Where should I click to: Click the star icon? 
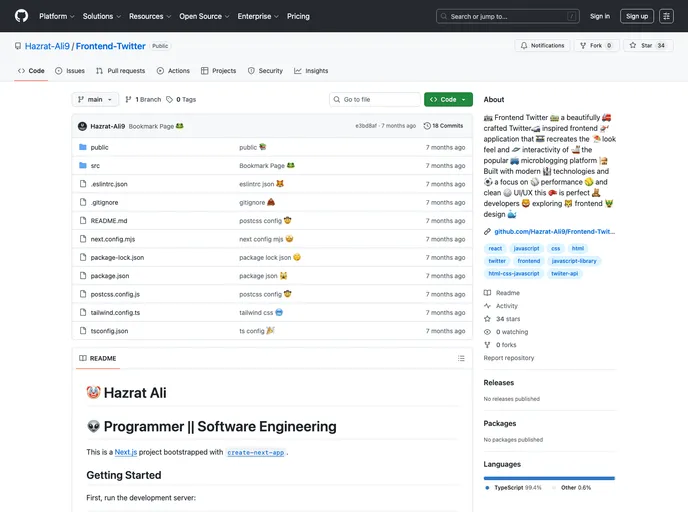coord(633,46)
